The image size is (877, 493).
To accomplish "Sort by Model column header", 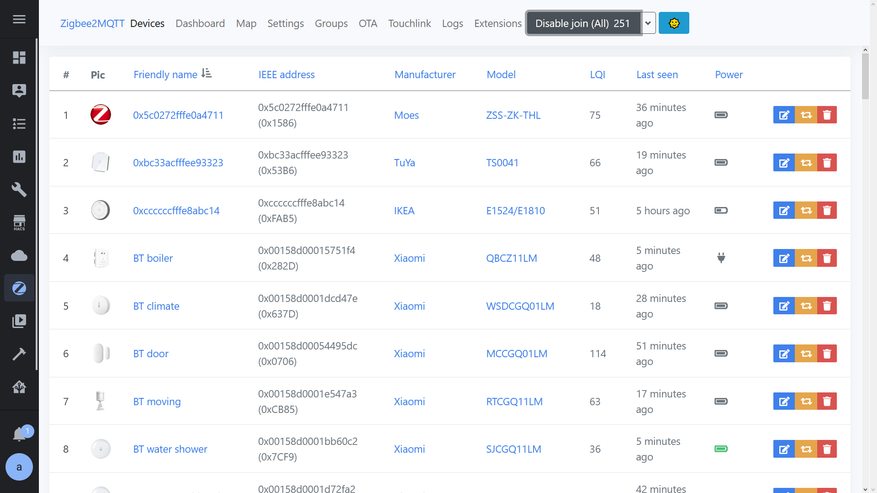I will pyautogui.click(x=501, y=74).
